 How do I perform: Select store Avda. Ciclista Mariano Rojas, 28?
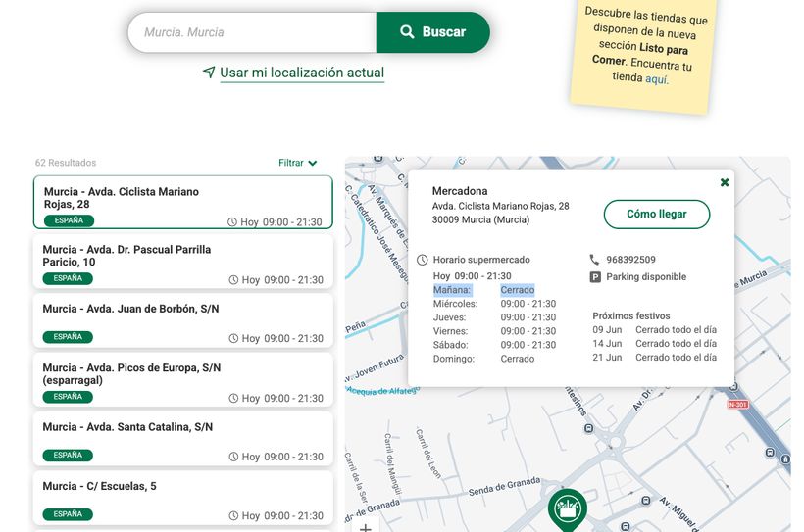pos(183,202)
